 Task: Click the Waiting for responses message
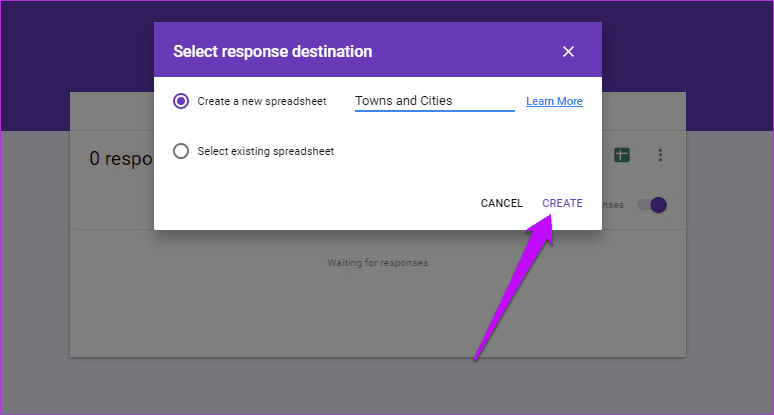pyautogui.click(x=378, y=263)
